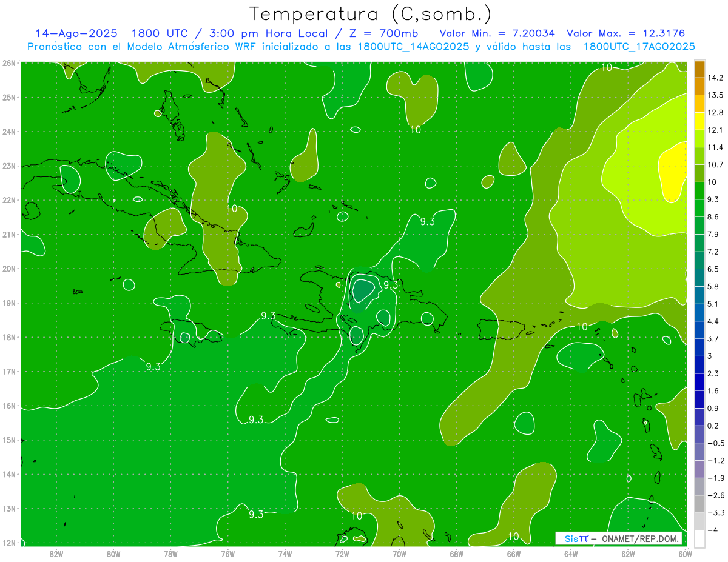Click the legend value 0.9

tap(713, 408)
